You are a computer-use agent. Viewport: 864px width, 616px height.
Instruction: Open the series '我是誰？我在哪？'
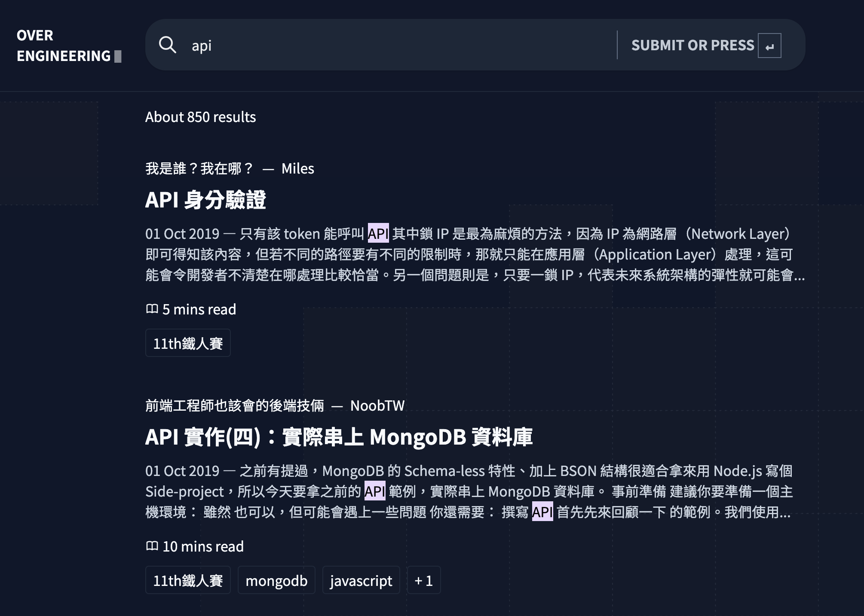(x=199, y=168)
